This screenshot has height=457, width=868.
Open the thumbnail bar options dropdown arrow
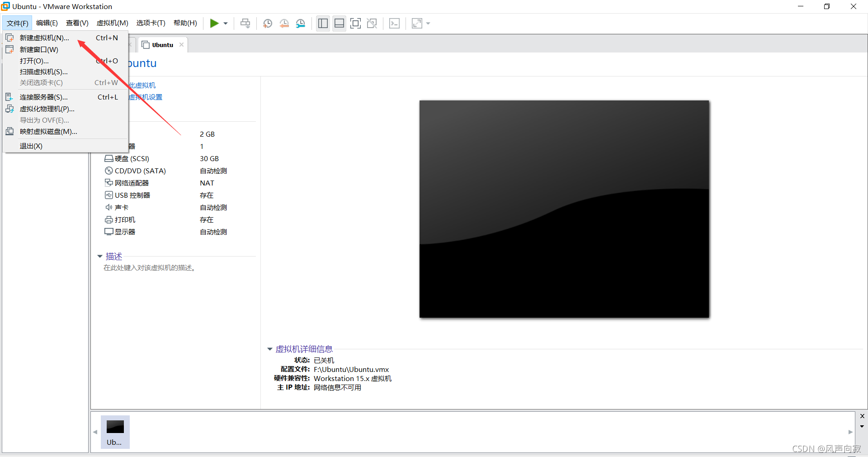click(862, 426)
